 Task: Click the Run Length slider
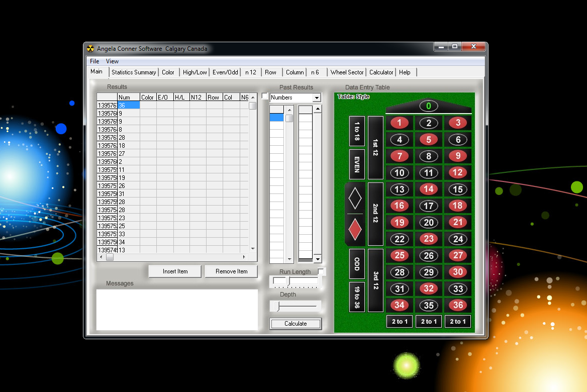point(296,281)
